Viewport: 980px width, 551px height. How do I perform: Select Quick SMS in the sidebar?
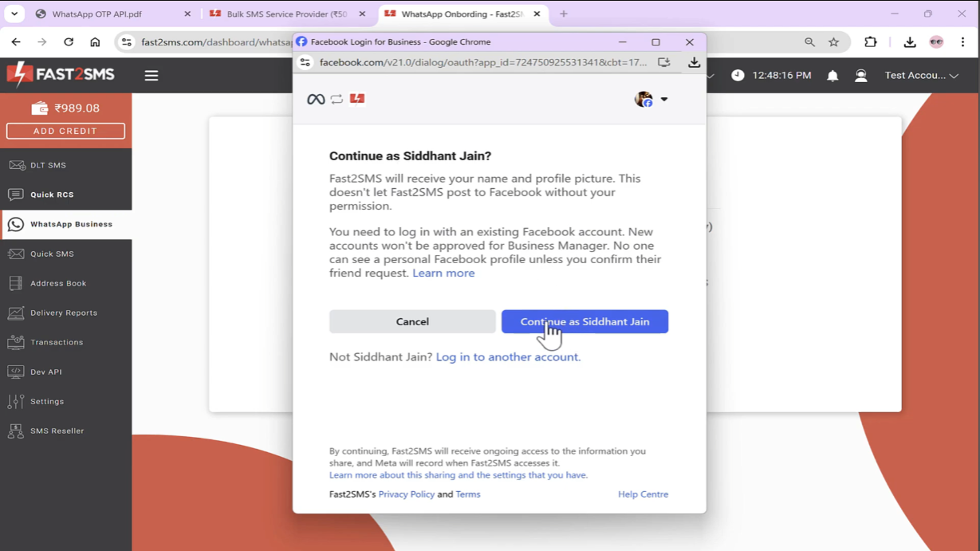[x=51, y=254]
